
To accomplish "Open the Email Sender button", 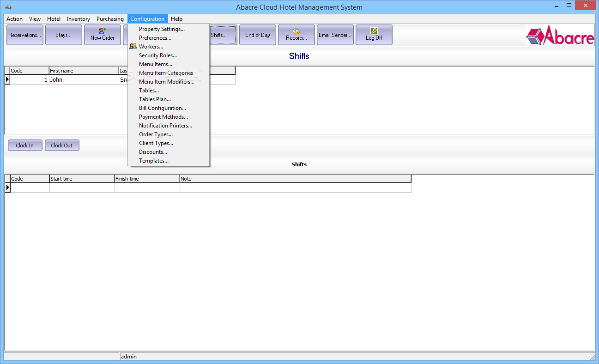I will tap(335, 35).
